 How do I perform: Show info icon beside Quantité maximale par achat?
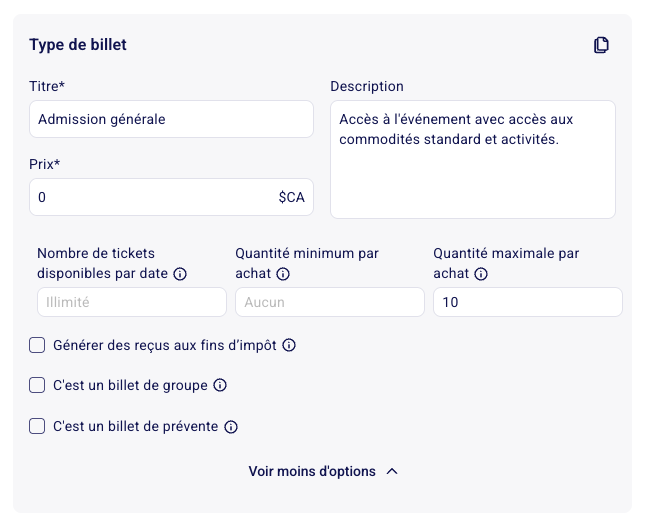pyautogui.click(x=481, y=274)
